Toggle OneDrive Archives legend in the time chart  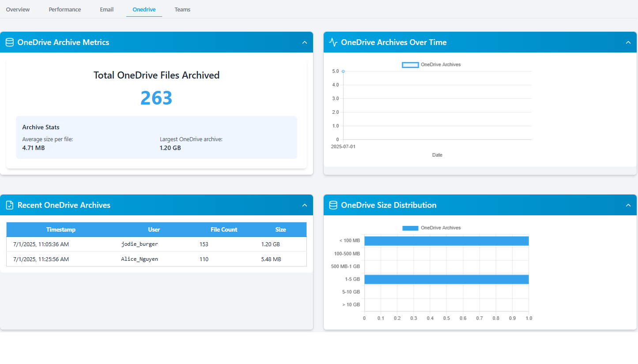[431, 65]
